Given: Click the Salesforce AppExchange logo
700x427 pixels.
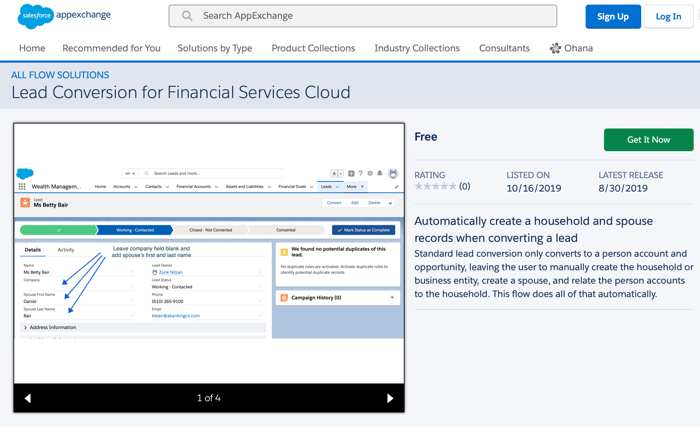Looking at the screenshot, I should point(64,16).
